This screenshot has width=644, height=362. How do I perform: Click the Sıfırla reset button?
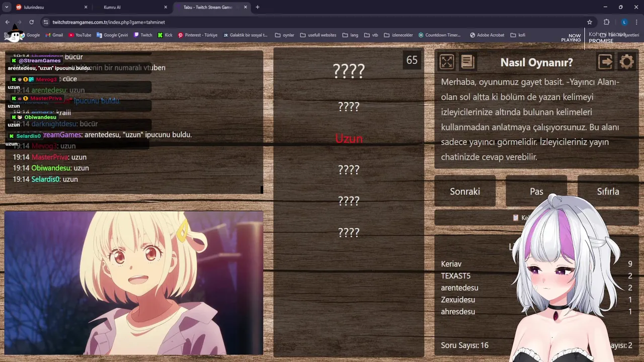pos(608,191)
